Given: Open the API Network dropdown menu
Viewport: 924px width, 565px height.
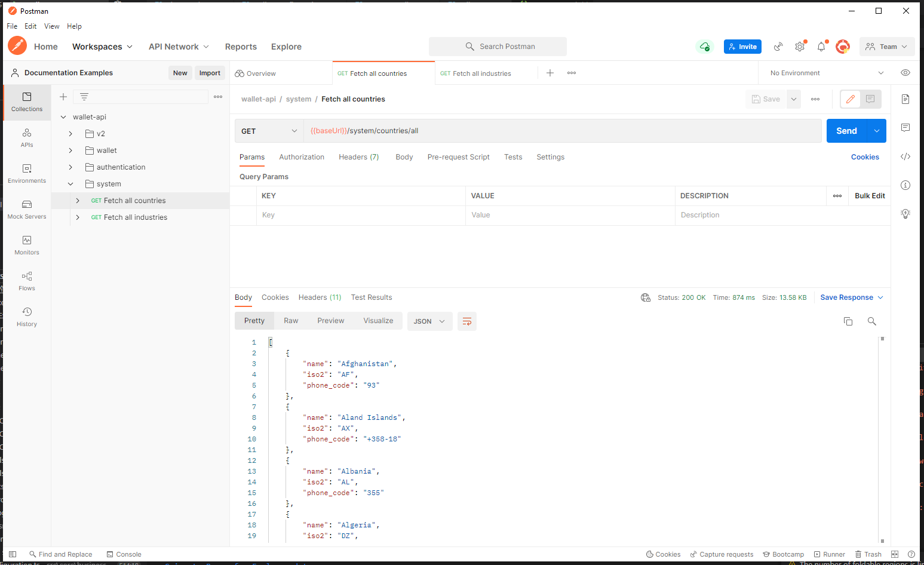Looking at the screenshot, I should (x=179, y=47).
